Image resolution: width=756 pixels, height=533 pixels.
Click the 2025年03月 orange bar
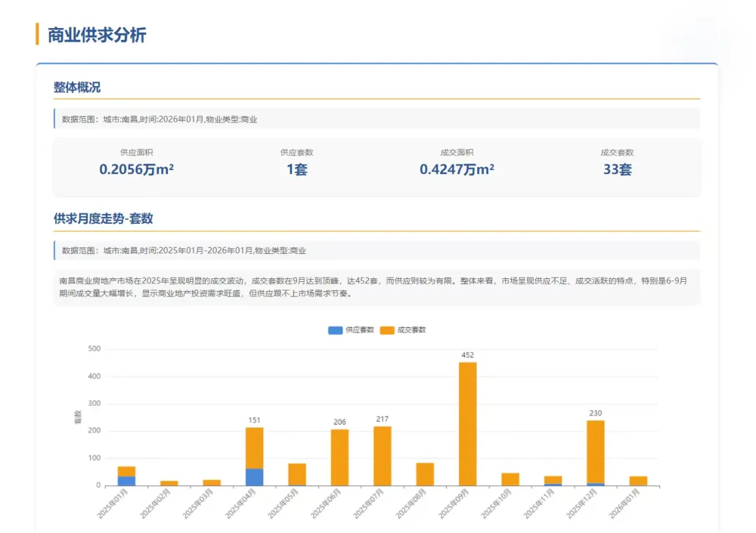click(211, 483)
